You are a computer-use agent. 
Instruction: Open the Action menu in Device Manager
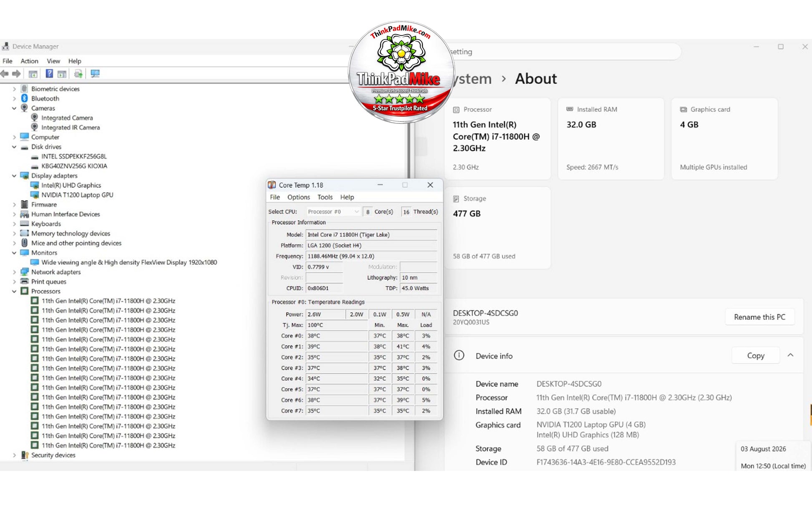coord(29,61)
